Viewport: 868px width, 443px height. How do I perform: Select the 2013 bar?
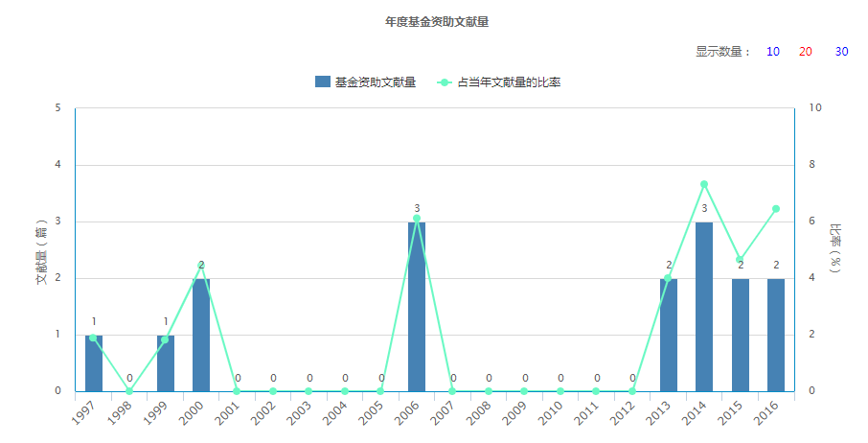(x=669, y=335)
